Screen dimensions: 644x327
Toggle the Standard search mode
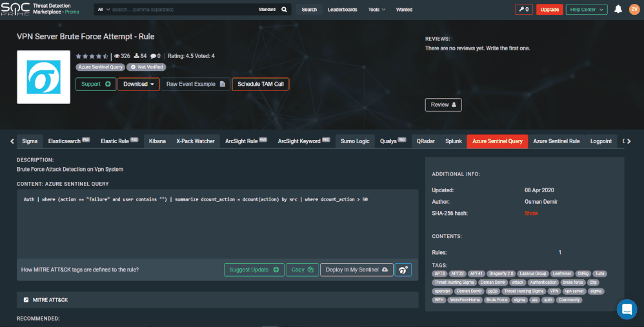267,10
